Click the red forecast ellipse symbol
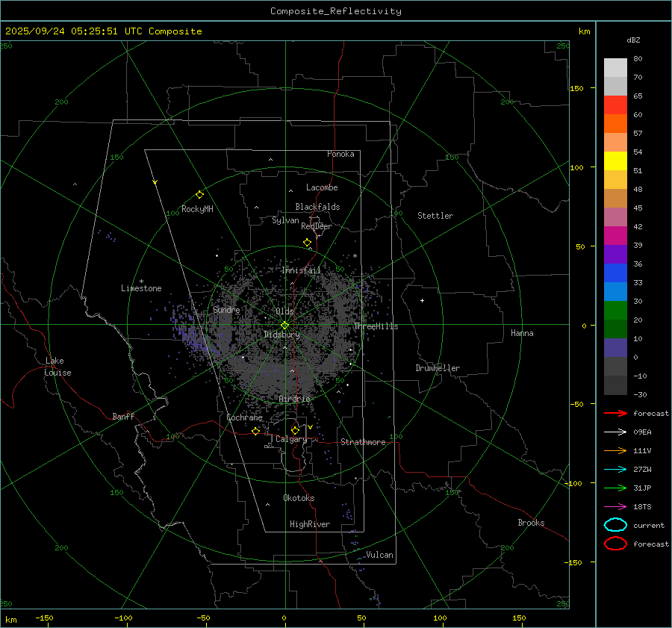The width and height of the screenshot is (672, 628). pos(615,544)
